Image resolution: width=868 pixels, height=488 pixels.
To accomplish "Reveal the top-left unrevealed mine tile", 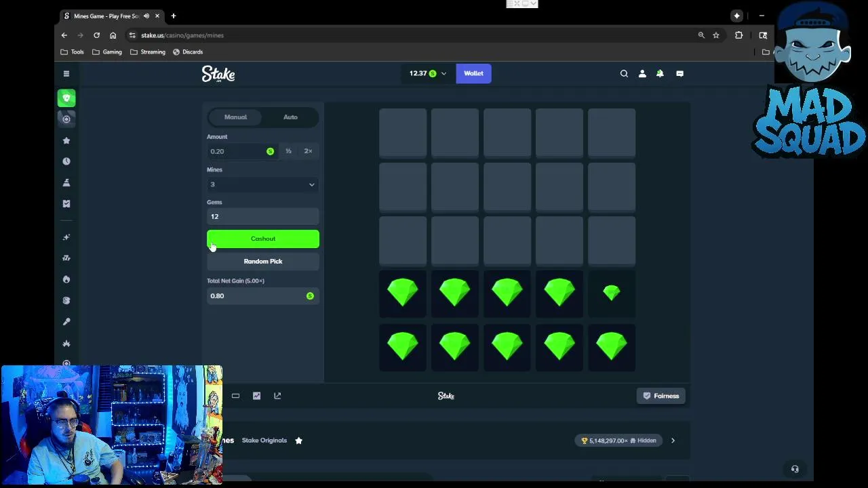I will 403,133.
